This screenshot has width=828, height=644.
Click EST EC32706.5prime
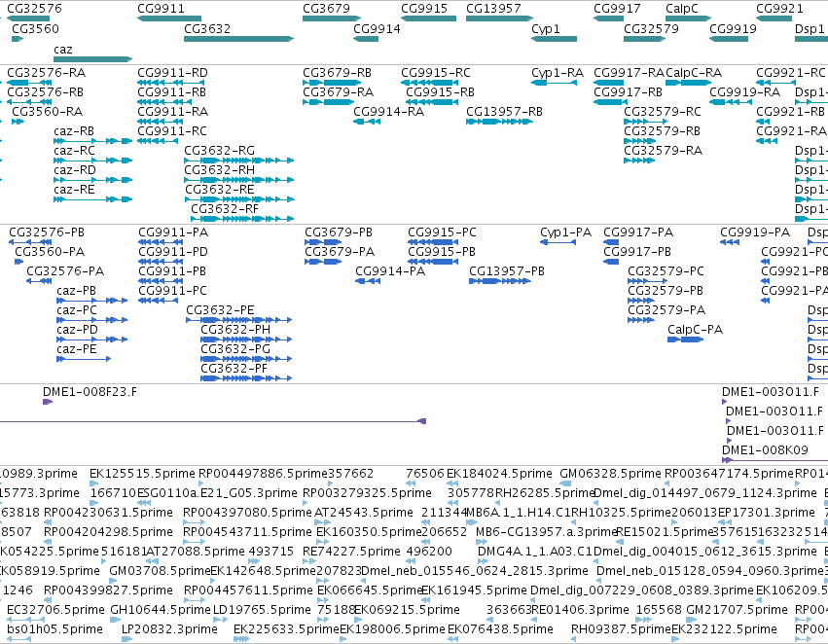pyautogui.click(x=55, y=610)
